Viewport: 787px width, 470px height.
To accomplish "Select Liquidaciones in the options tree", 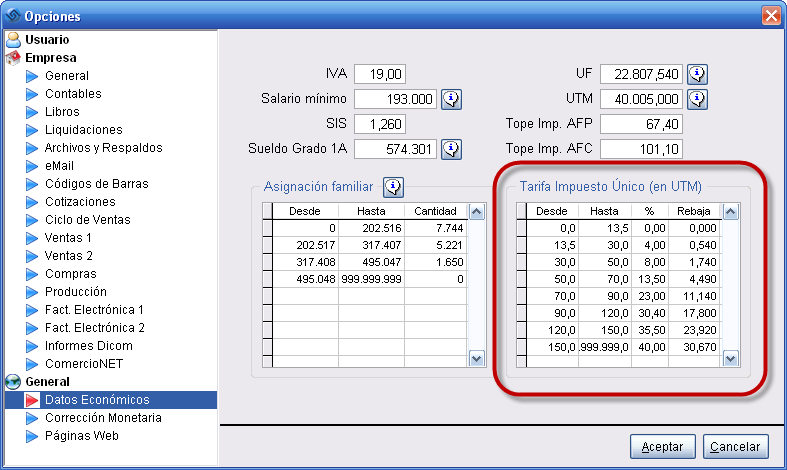I will pyautogui.click(x=84, y=130).
